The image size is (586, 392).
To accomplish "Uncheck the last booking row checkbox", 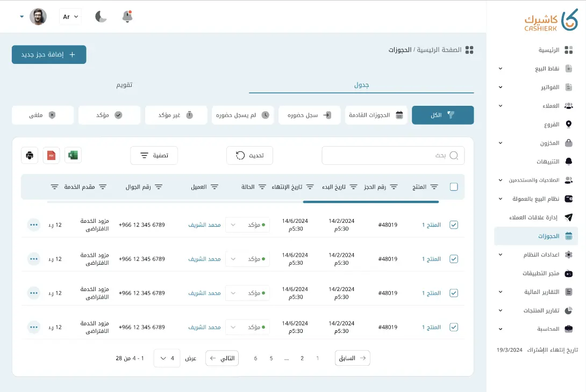I will 454,327.
